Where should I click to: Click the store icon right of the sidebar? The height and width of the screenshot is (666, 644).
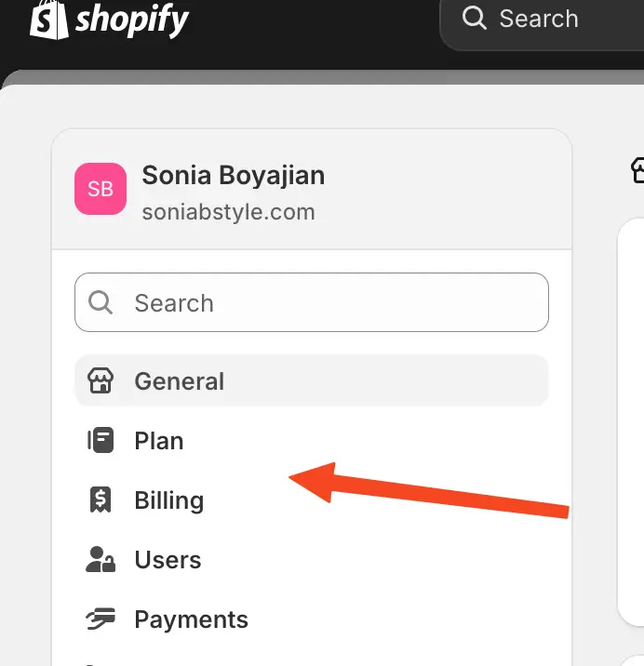coord(637,170)
